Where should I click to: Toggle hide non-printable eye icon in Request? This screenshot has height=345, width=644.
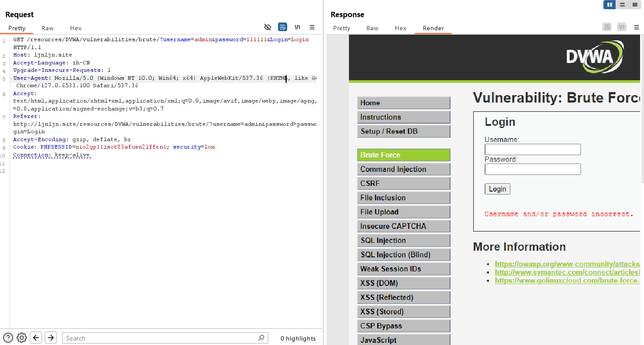point(268,27)
